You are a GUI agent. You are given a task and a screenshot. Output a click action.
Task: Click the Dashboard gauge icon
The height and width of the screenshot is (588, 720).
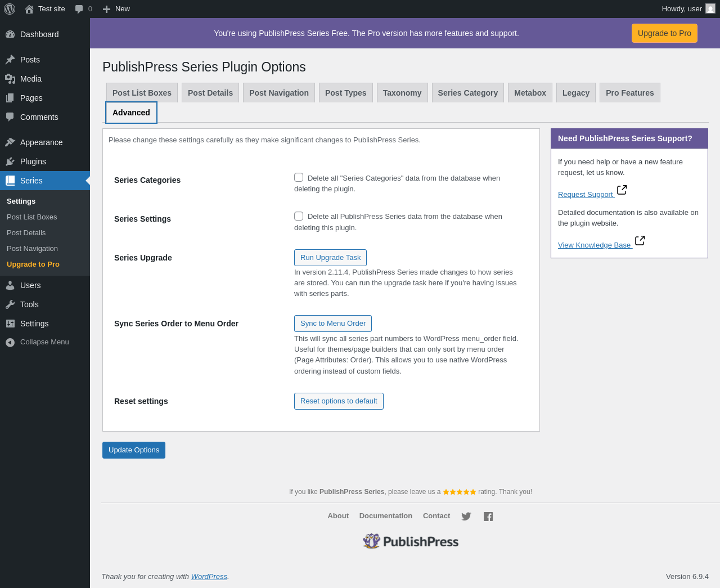(10, 34)
